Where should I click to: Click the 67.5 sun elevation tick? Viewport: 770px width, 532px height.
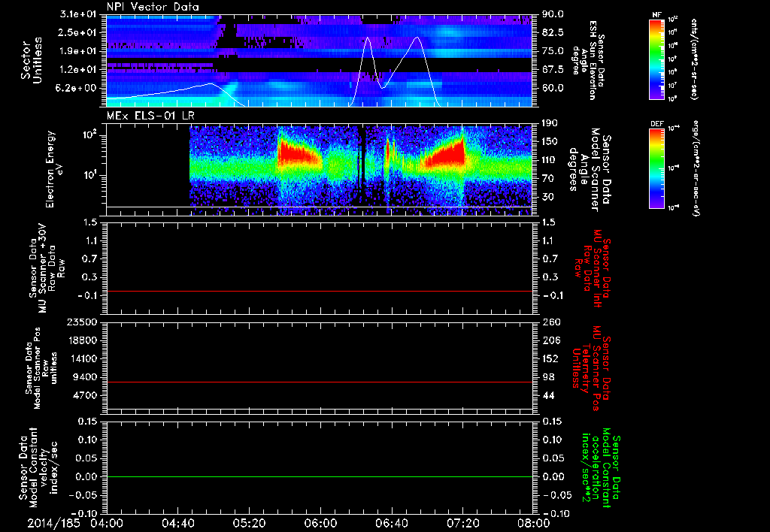pyautogui.click(x=553, y=69)
